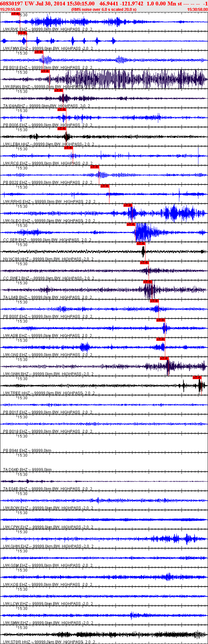Click the UW.ASR EHZ station label
The width and height of the screenshot is (208, 644).
click(x=15, y=336)
